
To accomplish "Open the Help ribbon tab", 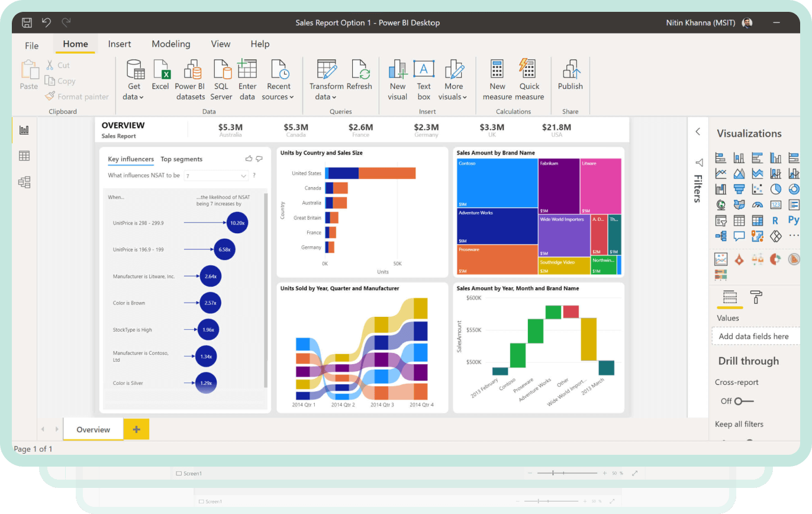I will (x=260, y=44).
